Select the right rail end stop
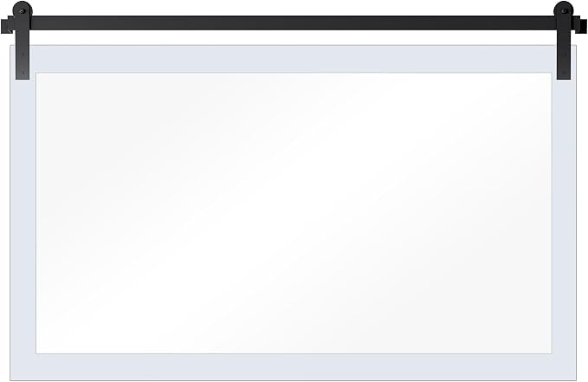The image size is (588, 382). coord(579,25)
